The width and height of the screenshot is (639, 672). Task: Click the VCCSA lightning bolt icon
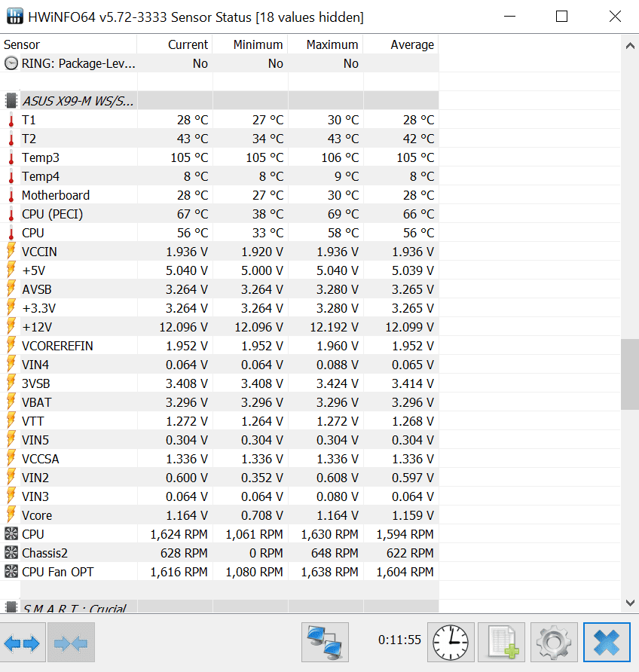11,459
